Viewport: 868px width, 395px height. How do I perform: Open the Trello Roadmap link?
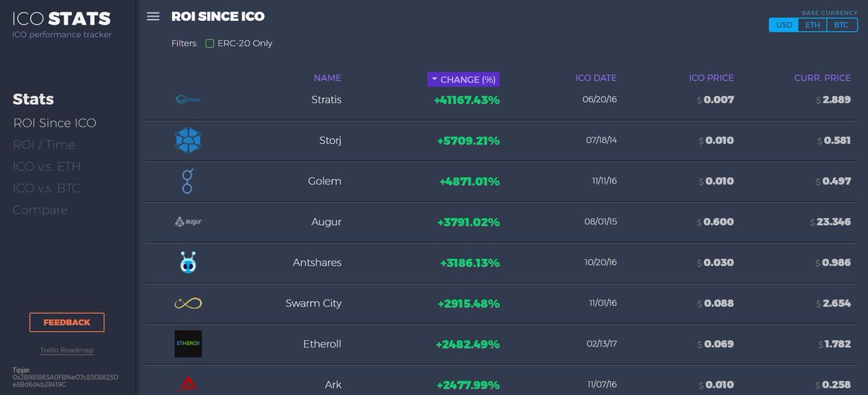(x=67, y=351)
